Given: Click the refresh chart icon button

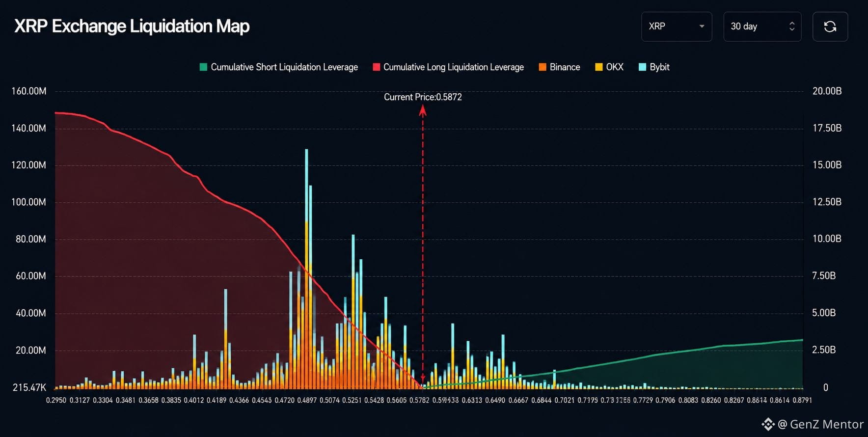Looking at the screenshot, I should pos(830,27).
